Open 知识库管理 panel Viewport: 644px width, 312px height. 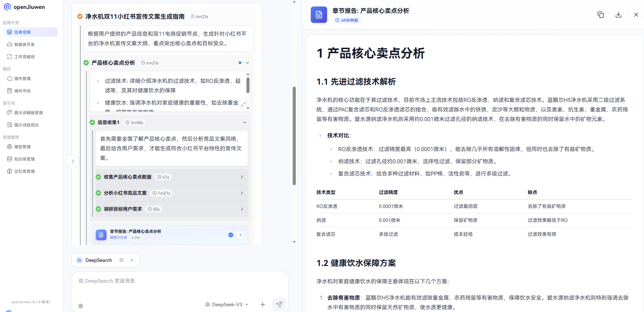(24, 159)
